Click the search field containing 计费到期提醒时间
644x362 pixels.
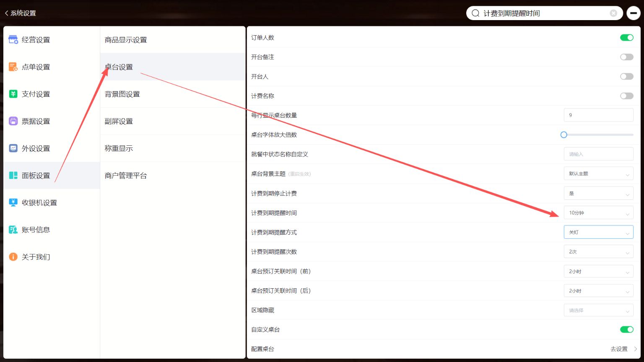[x=545, y=13]
